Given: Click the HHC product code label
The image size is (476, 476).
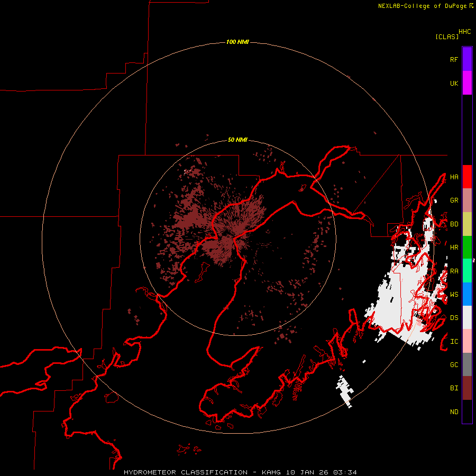Looking at the screenshot, I should (464, 32).
